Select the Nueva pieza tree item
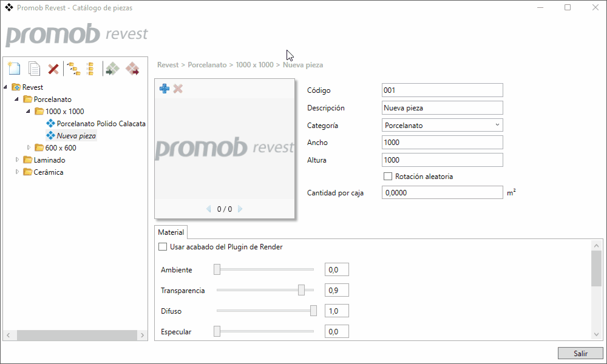This screenshot has width=607, height=364. click(x=76, y=136)
